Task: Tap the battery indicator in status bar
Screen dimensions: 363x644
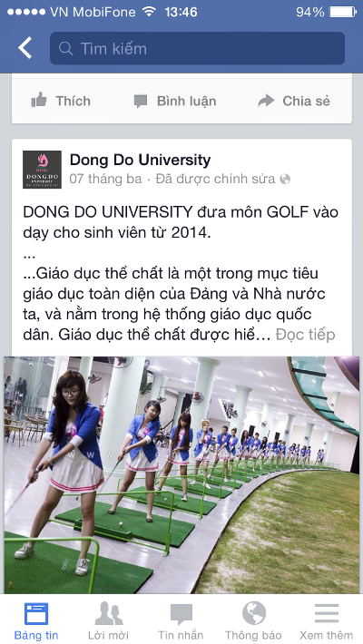Action: coord(343,12)
